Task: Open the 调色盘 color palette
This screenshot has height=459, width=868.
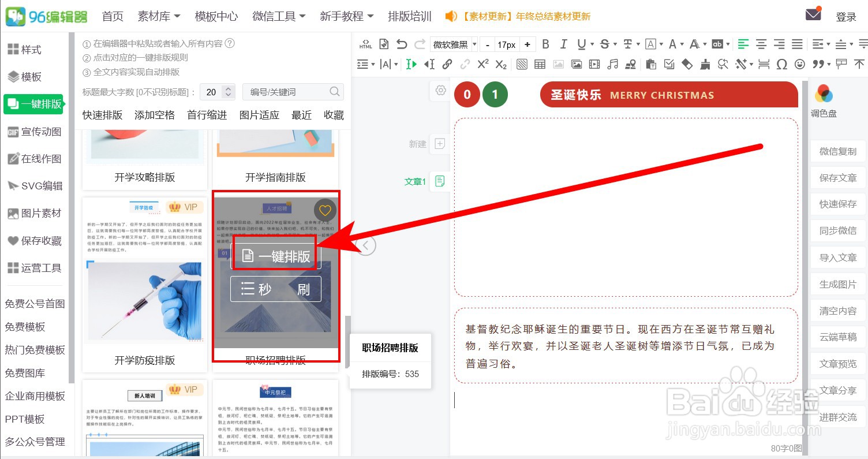Action: (824, 98)
